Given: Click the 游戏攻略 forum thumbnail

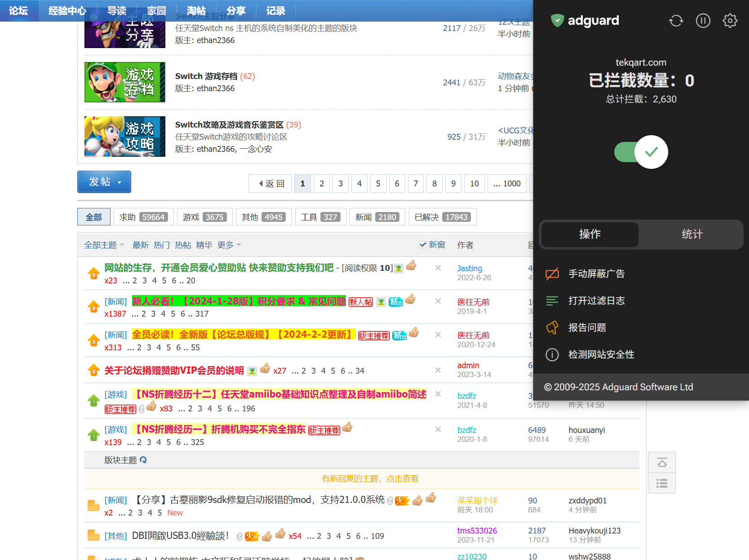Looking at the screenshot, I should pos(125,137).
